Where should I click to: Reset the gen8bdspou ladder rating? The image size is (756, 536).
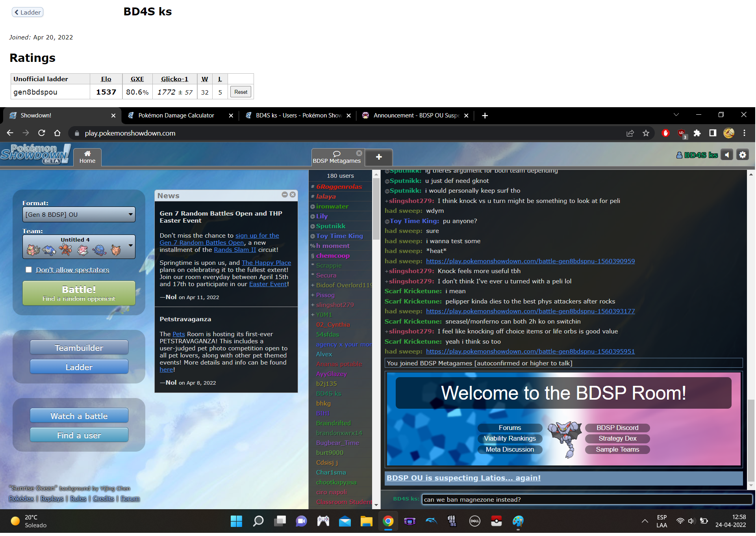point(241,92)
